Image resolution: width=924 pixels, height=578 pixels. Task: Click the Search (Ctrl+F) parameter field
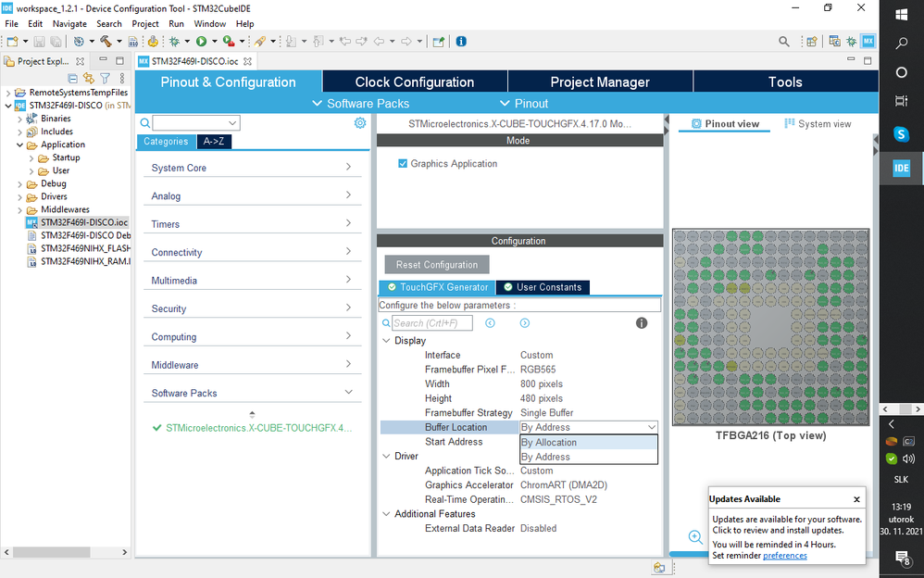(432, 322)
